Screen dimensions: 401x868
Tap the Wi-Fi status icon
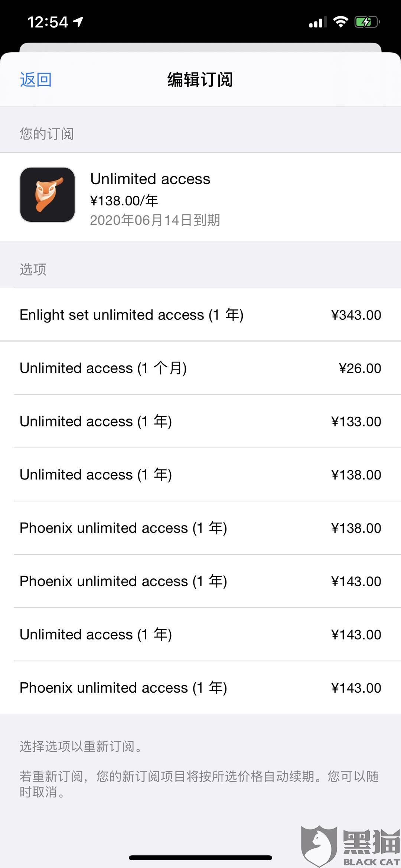click(x=340, y=22)
